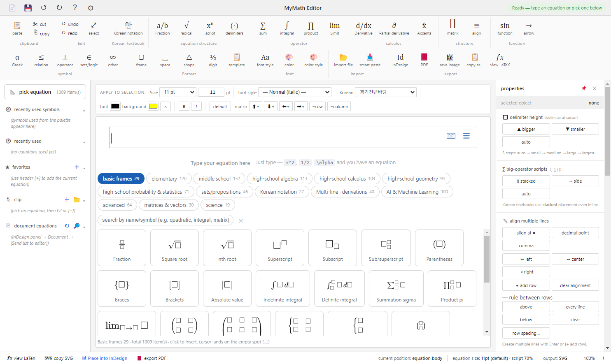Click the bigger delimiter button
Screen dimensions: 611x364
526,129
